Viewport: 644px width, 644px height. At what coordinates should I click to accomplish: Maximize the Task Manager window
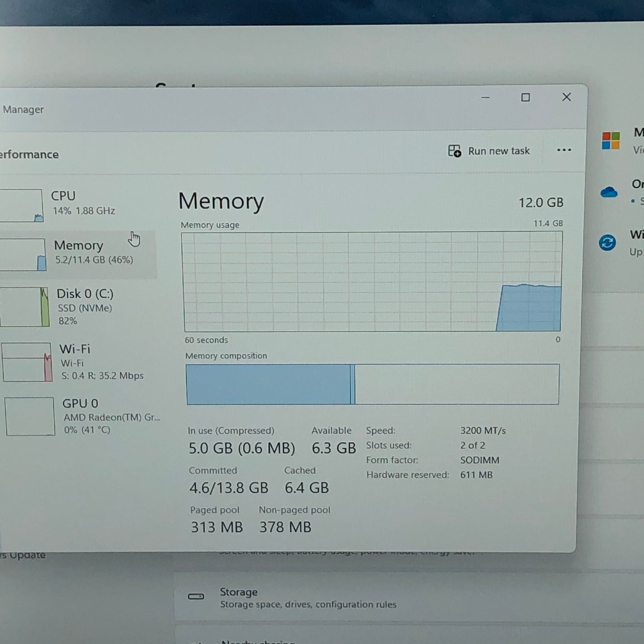(x=525, y=98)
